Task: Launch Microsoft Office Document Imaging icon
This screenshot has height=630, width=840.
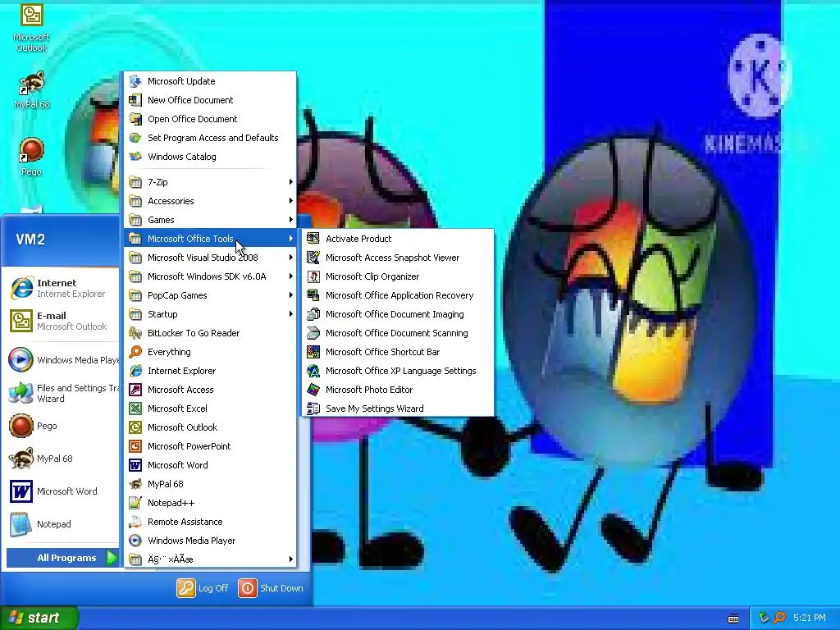Action: pos(313,314)
